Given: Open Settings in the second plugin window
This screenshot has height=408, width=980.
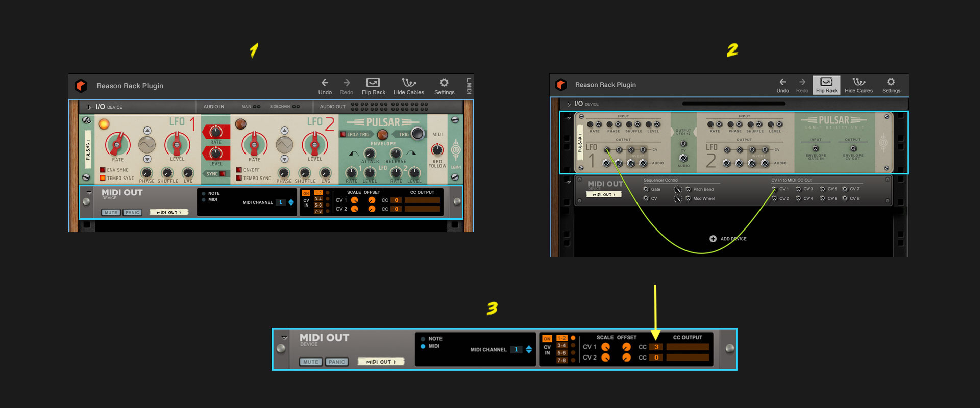Looking at the screenshot, I should 891,85.
